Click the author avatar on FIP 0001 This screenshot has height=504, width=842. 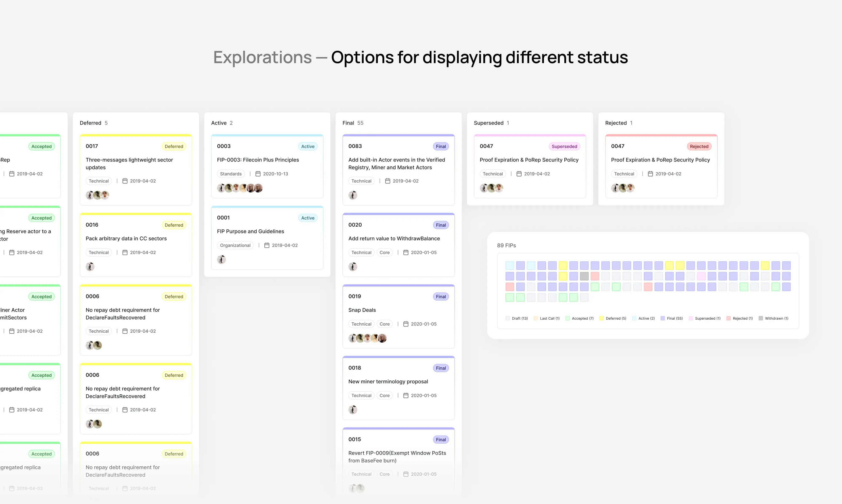pyautogui.click(x=221, y=260)
